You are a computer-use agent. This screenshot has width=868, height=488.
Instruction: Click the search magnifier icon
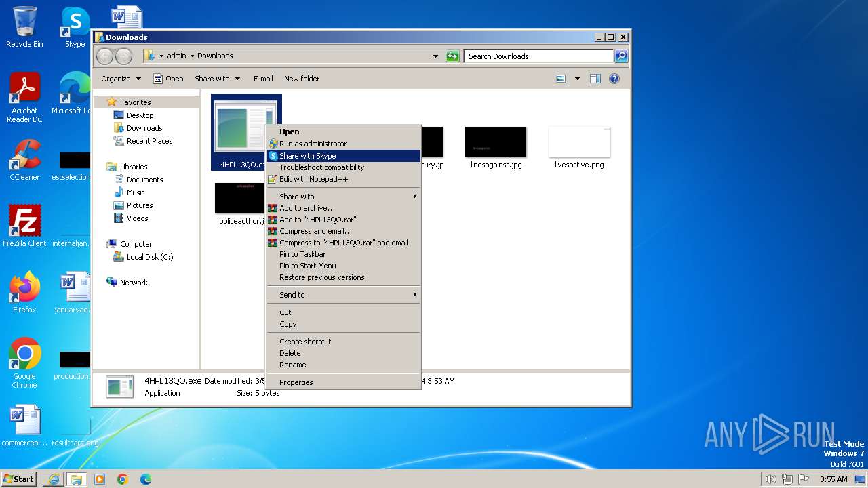(x=620, y=56)
